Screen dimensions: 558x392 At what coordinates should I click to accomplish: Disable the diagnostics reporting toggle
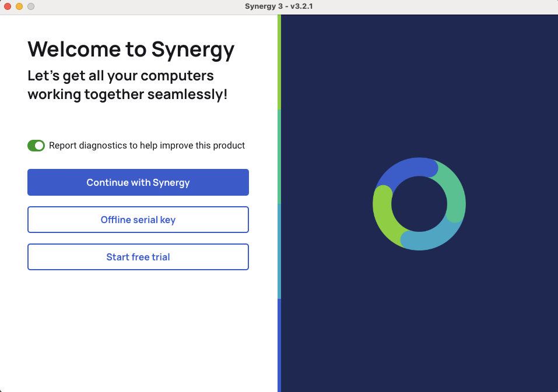36,146
